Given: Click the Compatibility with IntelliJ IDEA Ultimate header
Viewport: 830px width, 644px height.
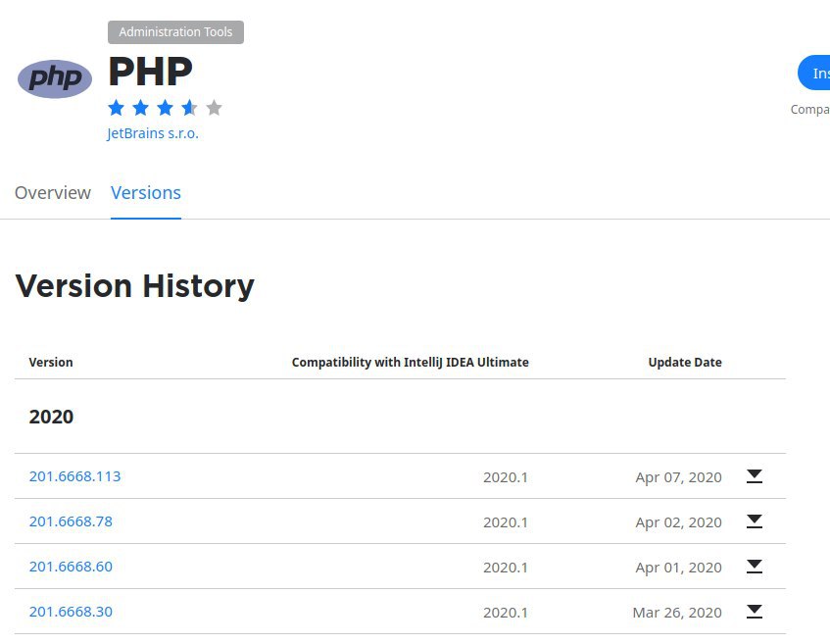Looking at the screenshot, I should (x=411, y=363).
